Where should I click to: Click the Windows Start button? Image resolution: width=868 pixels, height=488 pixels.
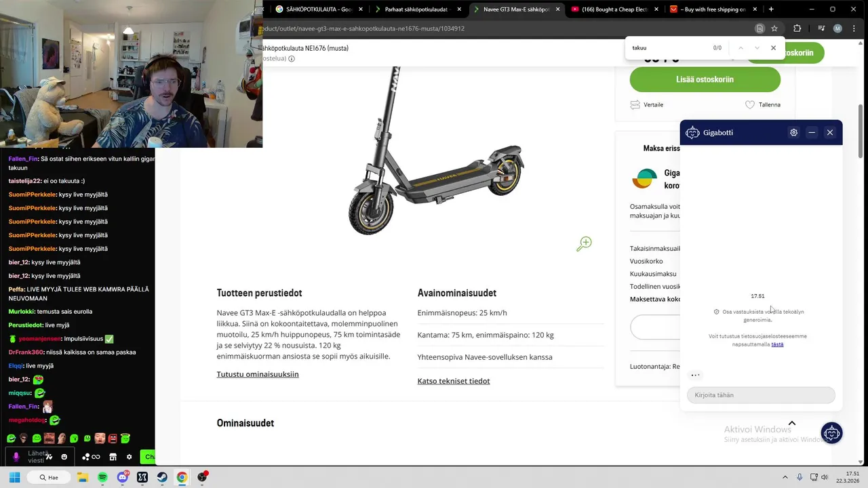pyautogui.click(x=14, y=477)
